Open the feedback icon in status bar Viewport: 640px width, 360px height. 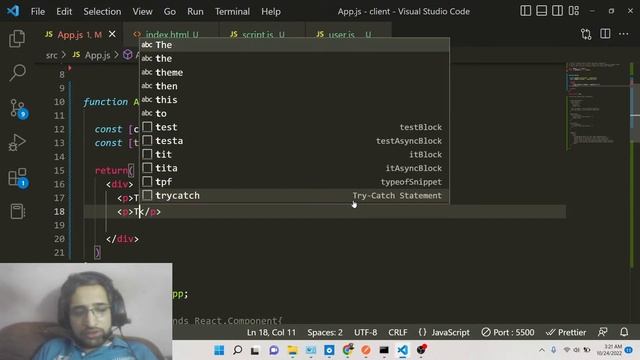pos(603,332)
